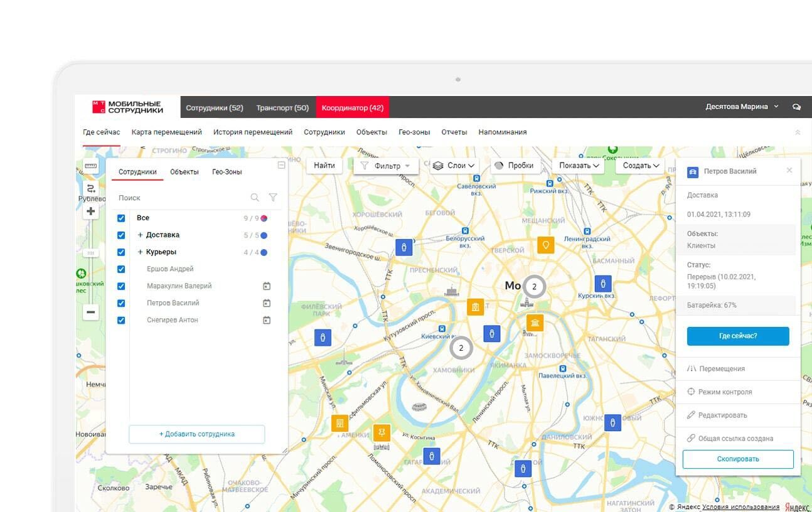This screenshot has width=812, height=512.
Task: Toggle the Ершов Андрей checkbox
Action: [x=121, y=269]
